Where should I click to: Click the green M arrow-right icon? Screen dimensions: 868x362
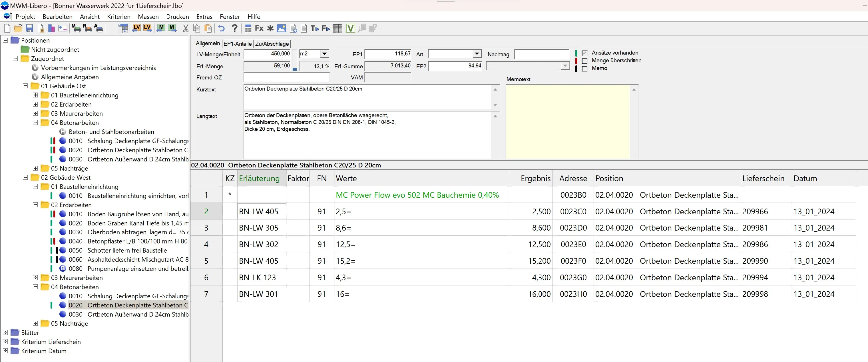(x=172, y=28)
